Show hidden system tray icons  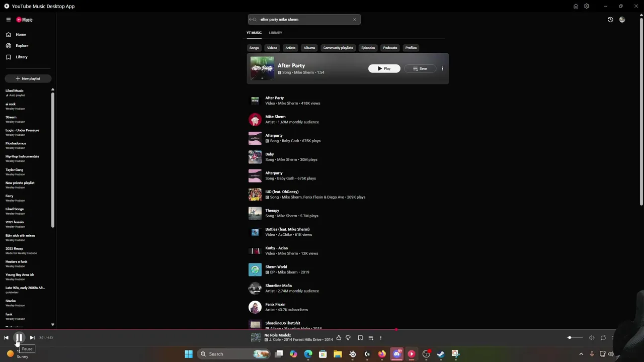click(581, 354)
